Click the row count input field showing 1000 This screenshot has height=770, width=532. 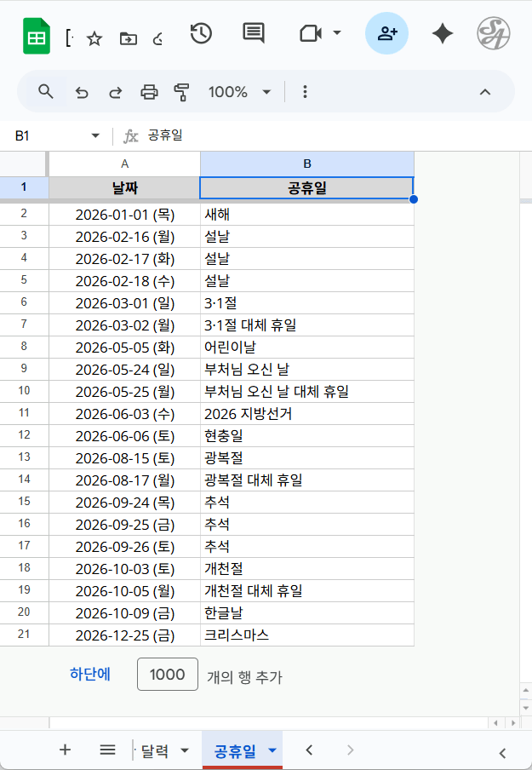[x=168, y=675]
